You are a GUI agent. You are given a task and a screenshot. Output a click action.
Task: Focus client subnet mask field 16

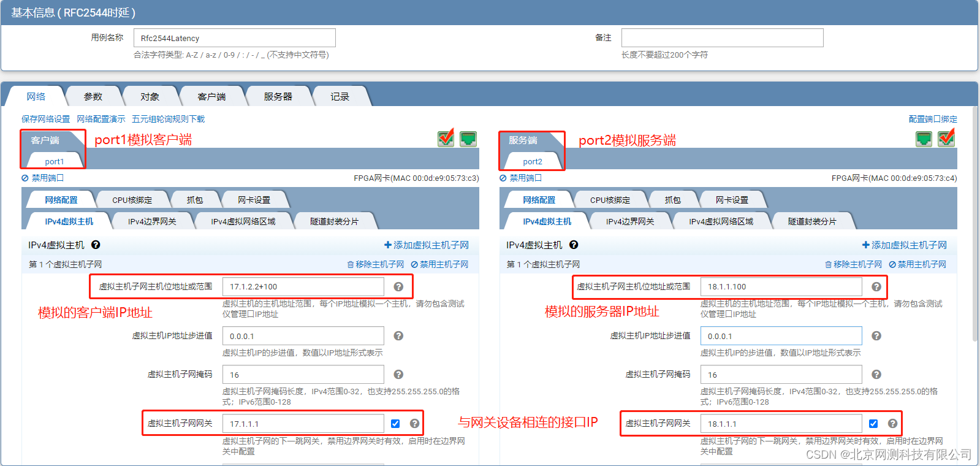(303, 375)
